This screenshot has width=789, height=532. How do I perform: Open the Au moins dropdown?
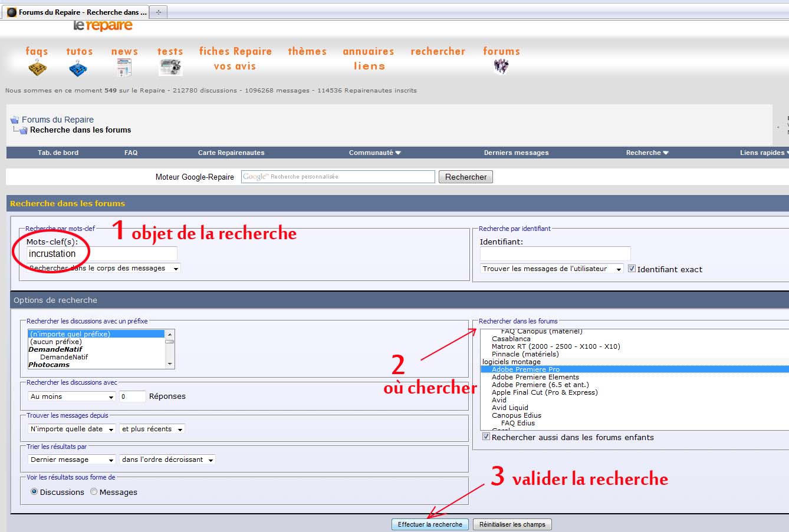(x=72, y=396)
